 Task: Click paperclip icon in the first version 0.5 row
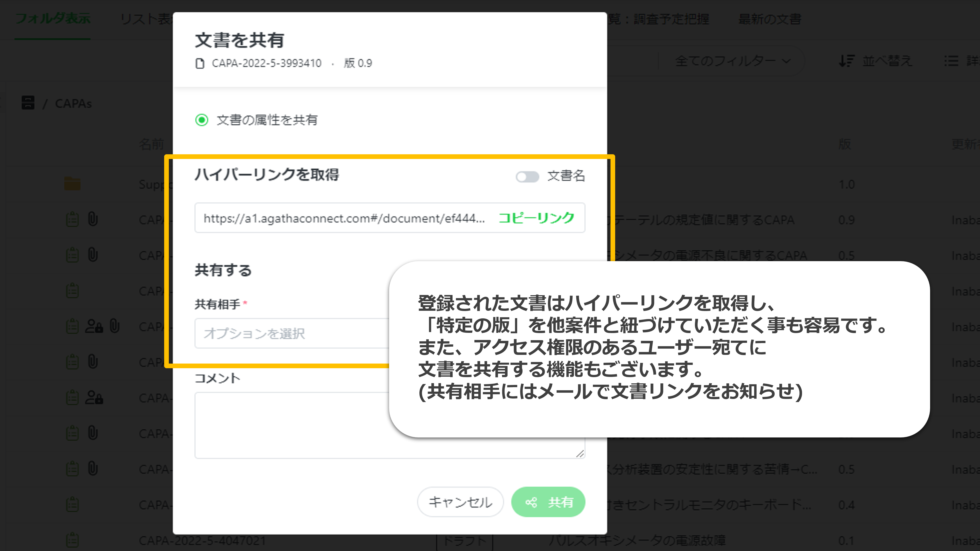pos(93,255)
